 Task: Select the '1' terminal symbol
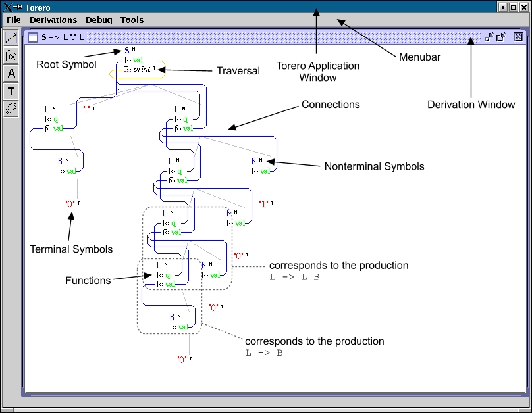coord(263,204)
